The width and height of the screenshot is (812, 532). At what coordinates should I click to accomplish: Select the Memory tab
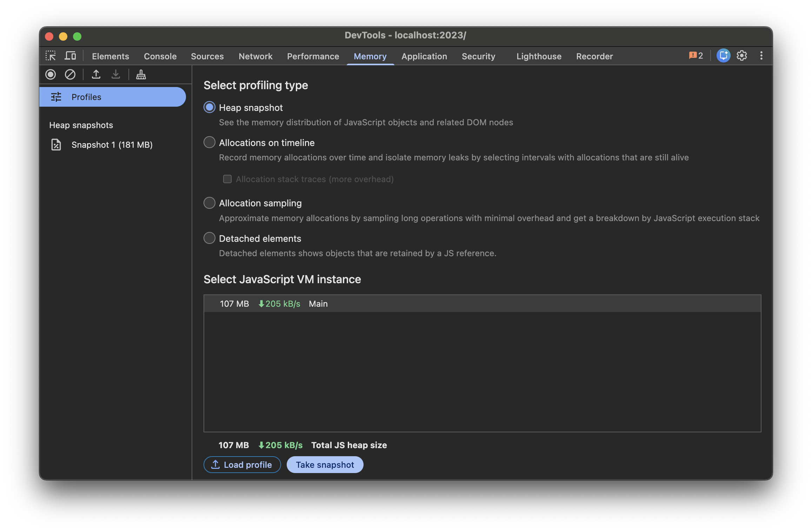(x=370, y=56)
